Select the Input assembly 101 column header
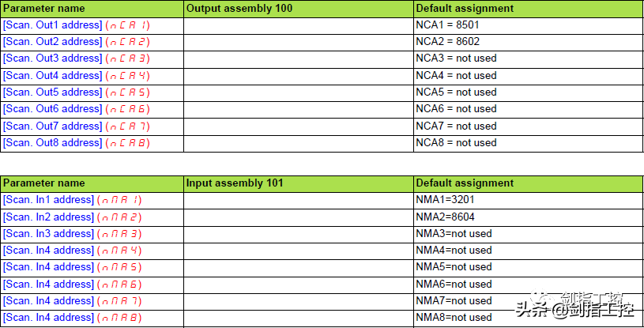This screenshot has height=328, width=644. coord(235,183)
